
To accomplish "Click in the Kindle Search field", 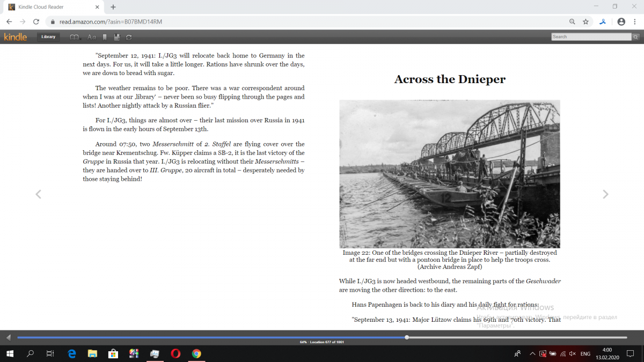I will [x=591, y=37].
